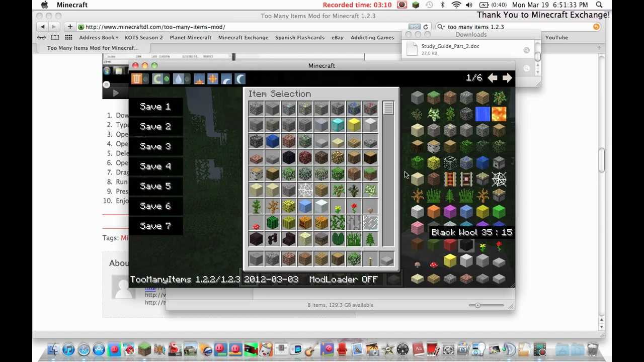
Task: Select magenta wool in right item panel
Action: tap(450, 212)
